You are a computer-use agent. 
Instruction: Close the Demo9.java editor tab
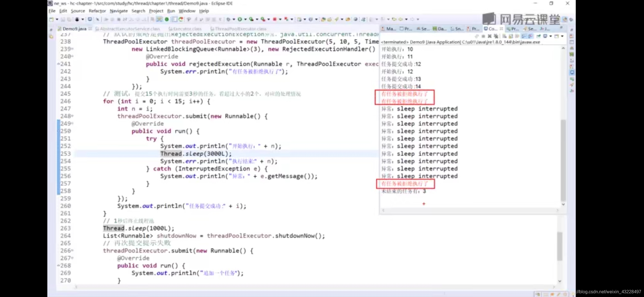tap(90, 29)
